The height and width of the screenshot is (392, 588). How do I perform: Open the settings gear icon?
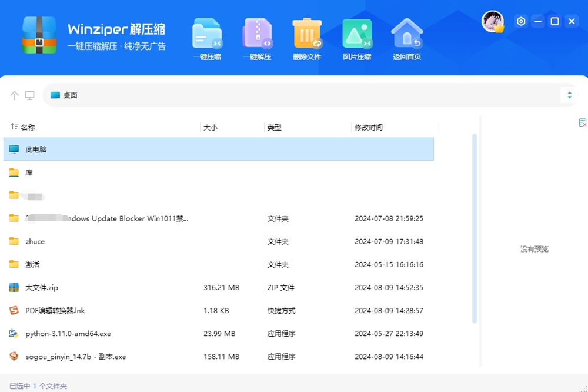tap(521, 21)
